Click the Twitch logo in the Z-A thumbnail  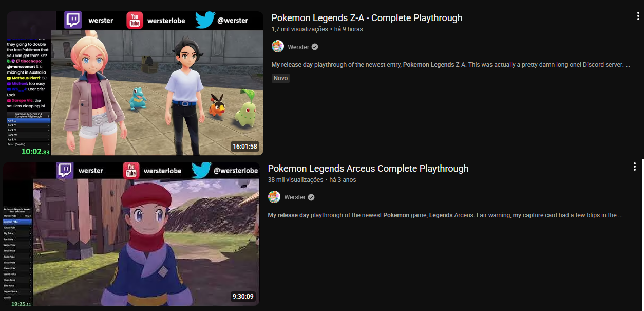(x=73, y=20)
